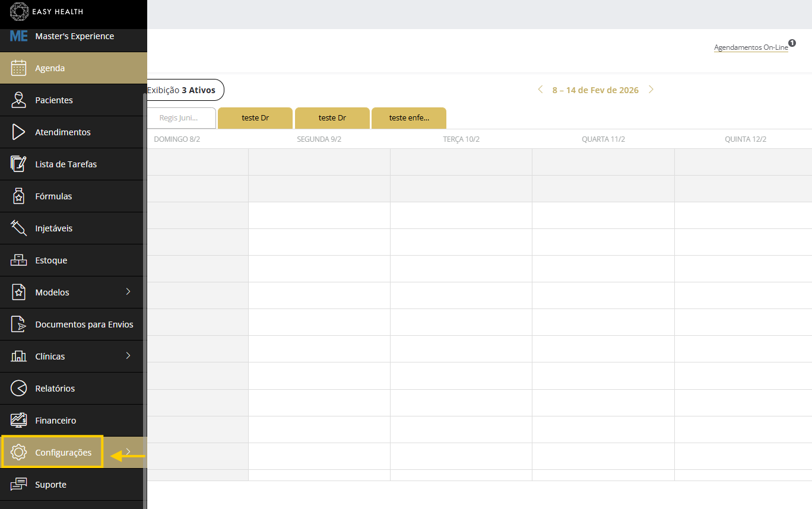Screen dimensions: 812x509
Task: Open the Exibição 3 Ativos dropdown
Action: click(x=185, y=90)
